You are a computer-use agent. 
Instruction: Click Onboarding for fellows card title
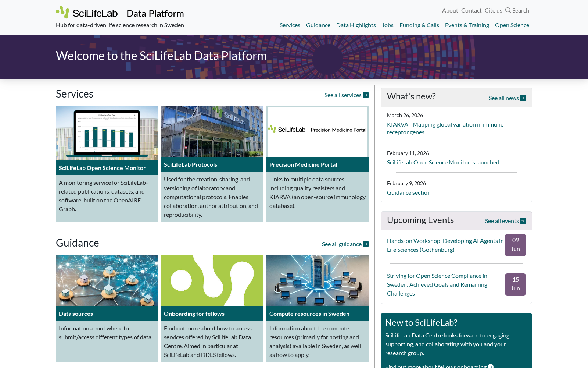tap(194, 314)
